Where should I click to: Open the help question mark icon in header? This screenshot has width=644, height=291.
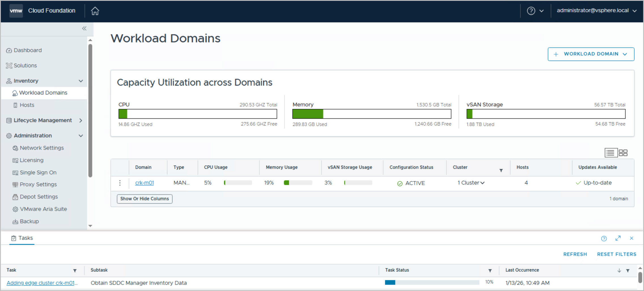pyautogui.click(x=531, y=11)
